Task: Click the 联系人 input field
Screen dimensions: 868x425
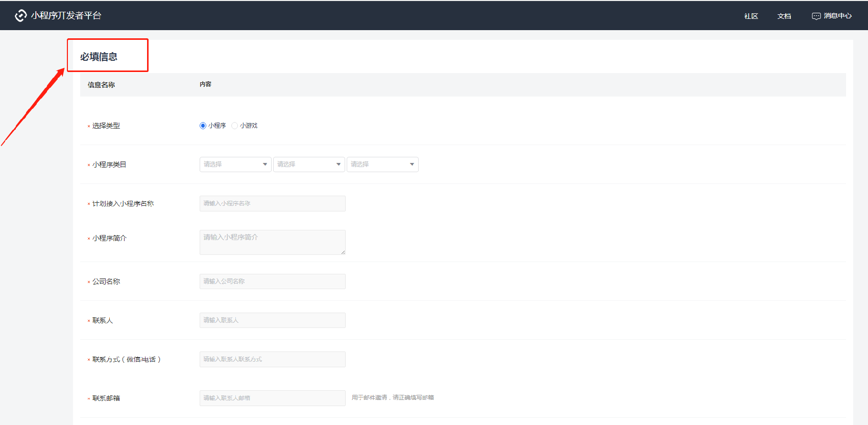Action: [272, 320]
